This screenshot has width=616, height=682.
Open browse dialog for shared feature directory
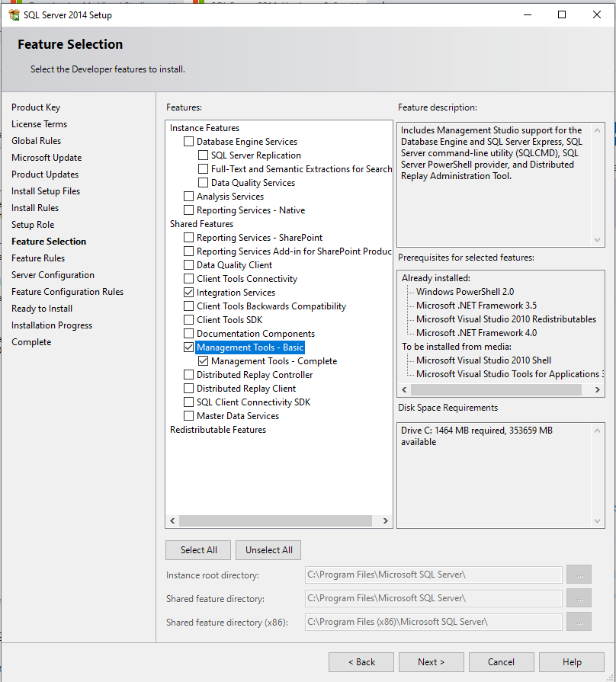(x=579, y=597)
